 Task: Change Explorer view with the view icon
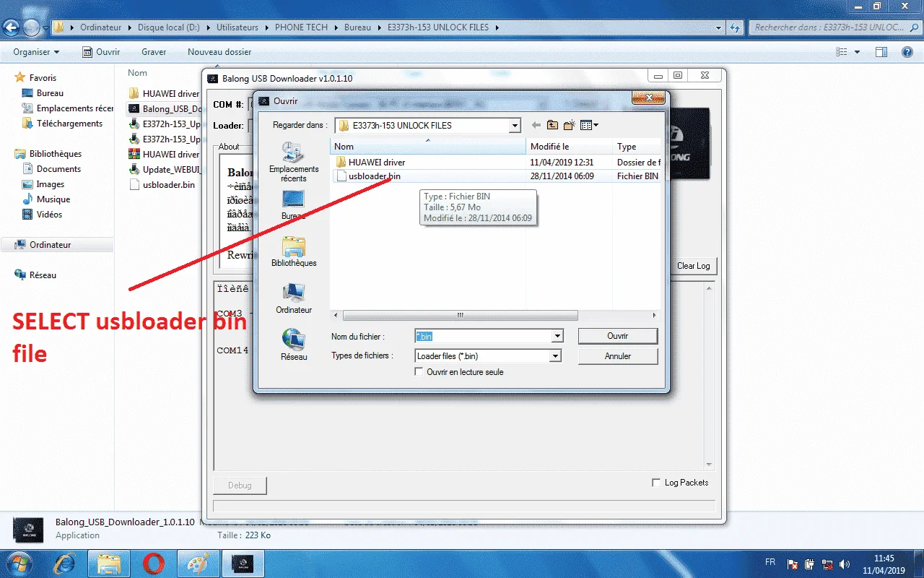(x=842, y=52)
